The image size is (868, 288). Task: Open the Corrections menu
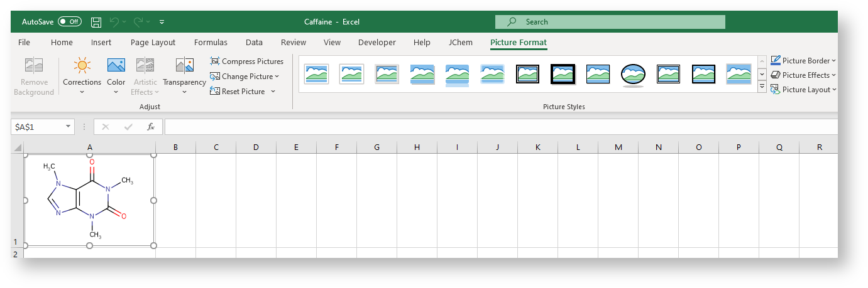click(x=82, y=75)
